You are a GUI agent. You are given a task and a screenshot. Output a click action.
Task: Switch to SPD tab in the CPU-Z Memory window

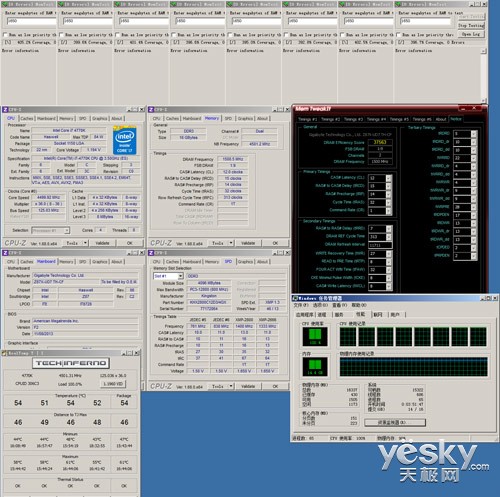click(228, 118)
